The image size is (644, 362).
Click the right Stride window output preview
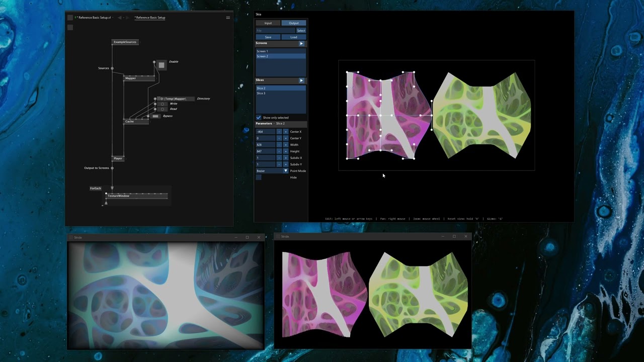[372, 294]
